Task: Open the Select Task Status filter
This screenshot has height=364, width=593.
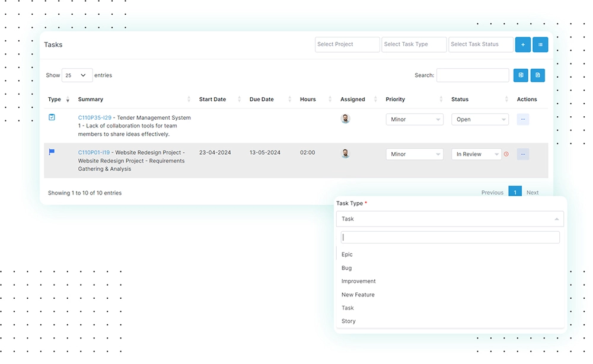Action: coord(480,44)
